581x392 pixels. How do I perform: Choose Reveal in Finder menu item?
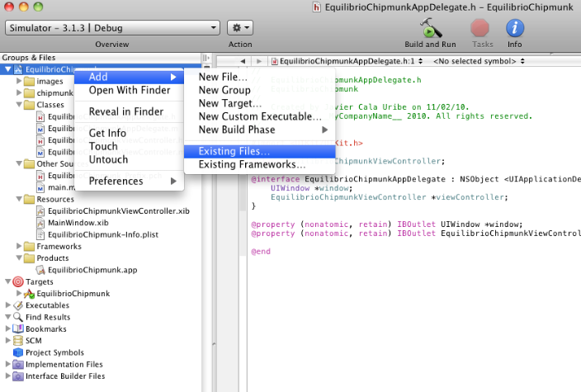pyautogui.click(x=129, y=111)
